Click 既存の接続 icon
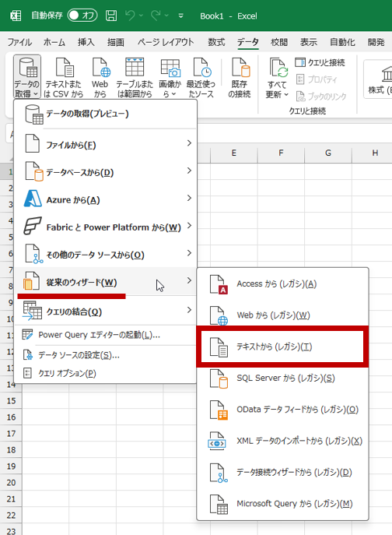 point(240,77)
